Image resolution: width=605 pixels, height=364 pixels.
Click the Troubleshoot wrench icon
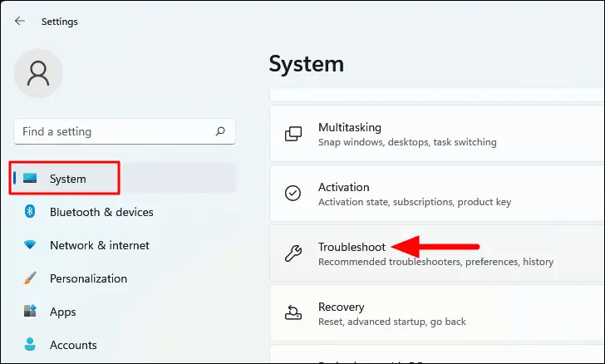[x=293, y=253]
